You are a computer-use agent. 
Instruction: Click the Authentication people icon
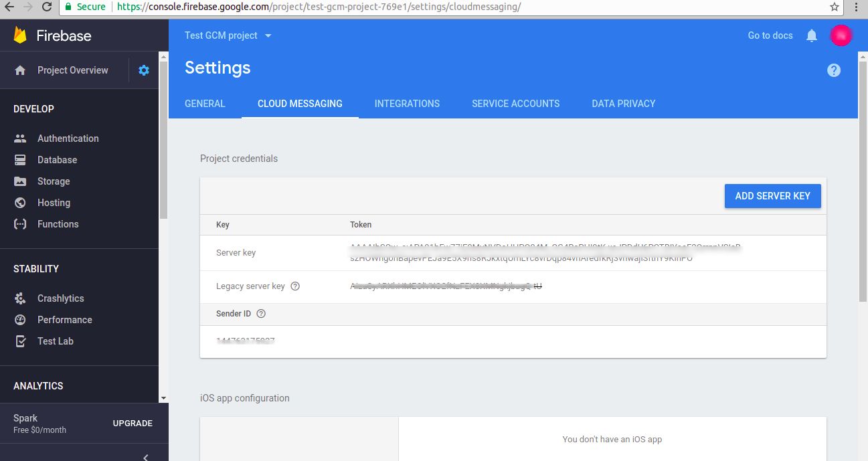20,139
